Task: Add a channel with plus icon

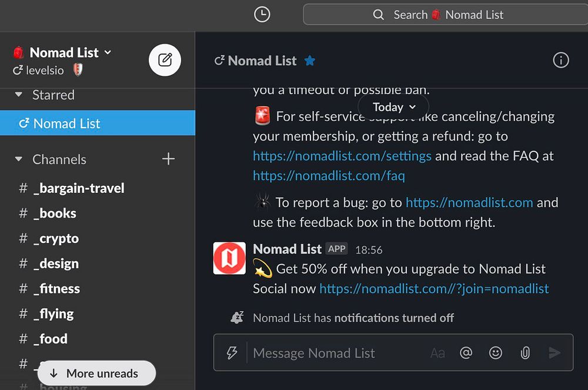Action: click(168, 159)
